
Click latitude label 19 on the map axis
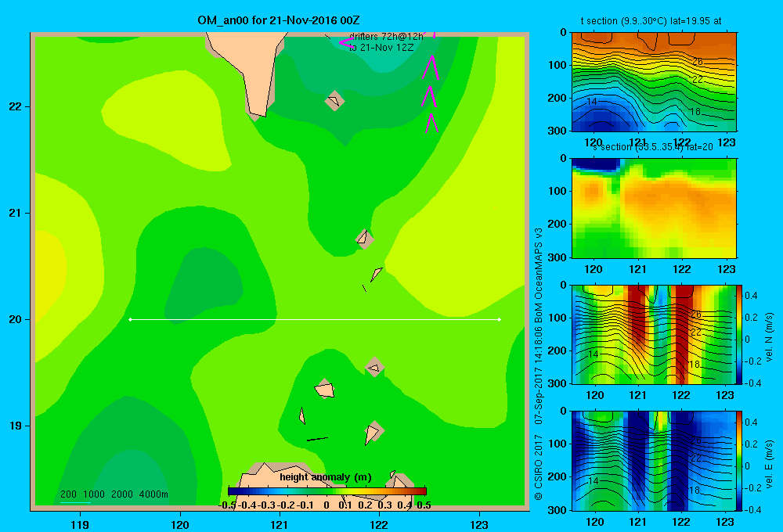(x=15, y=426)
